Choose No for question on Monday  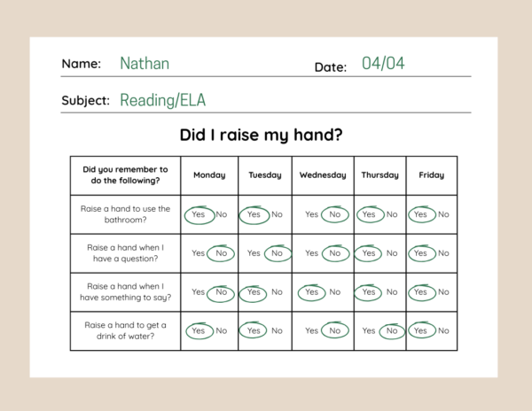tap(221, 253)
